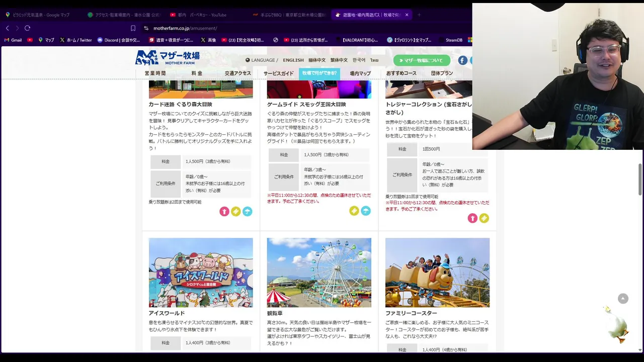Open 交通アクセス in the site navigation
The height and width of the screenshot is (362, 644).
(237, 73)
